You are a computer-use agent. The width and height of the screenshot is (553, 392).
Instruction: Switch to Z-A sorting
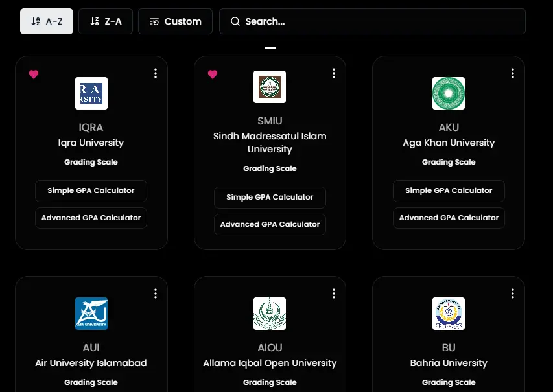(105, 21)
